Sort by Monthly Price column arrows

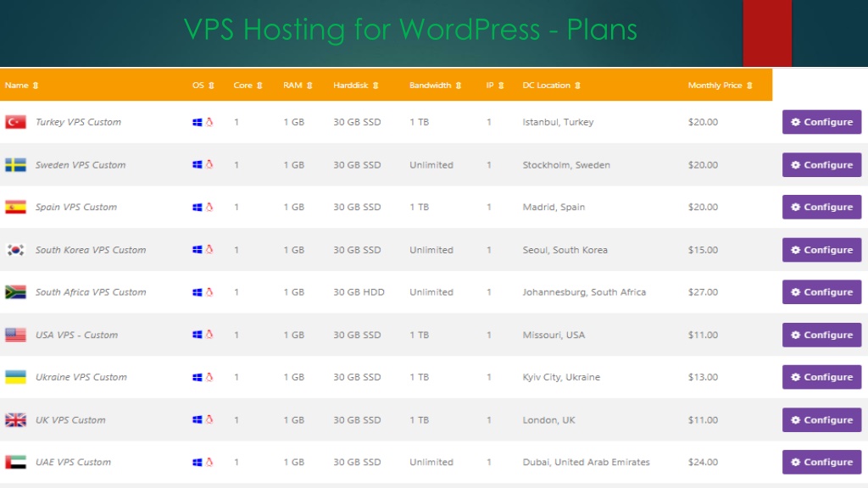coord(749,86)
